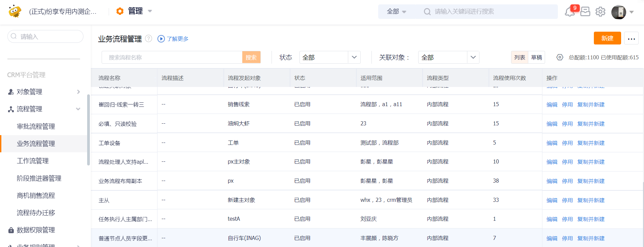Click 复制并新建 for 必填、只读校验
This screenshot has height=247, width=644.
pyautogui.click(x=591, y=124)
